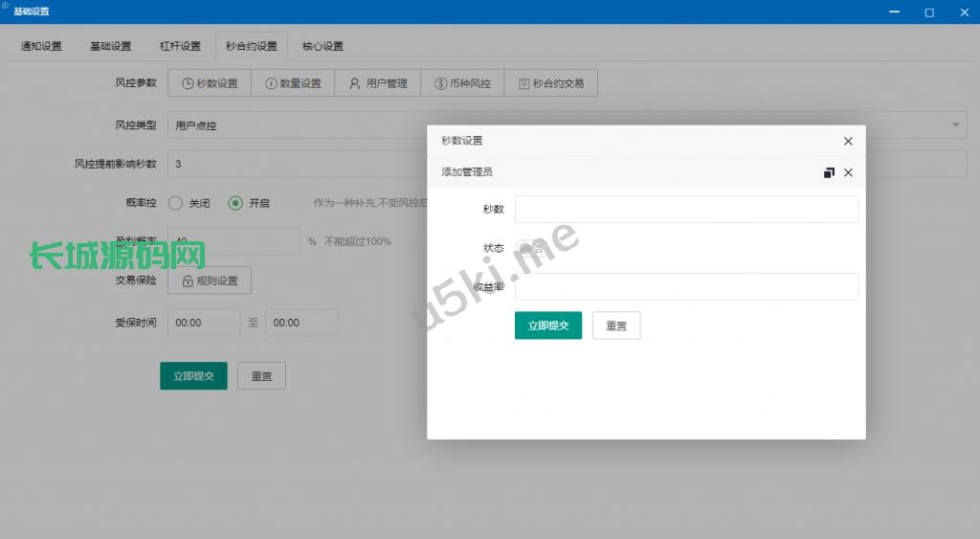Image resolution: width=980 pixels, height=539 pixels.
Task: Select the 关闭 radio option for 概率控
Action: (x=175, y=203)
